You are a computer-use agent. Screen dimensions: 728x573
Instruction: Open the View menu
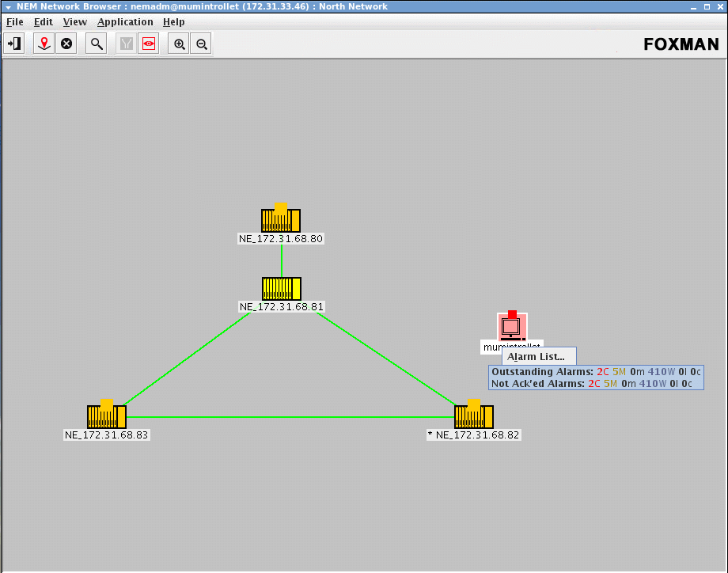click(x=75, y=22)
